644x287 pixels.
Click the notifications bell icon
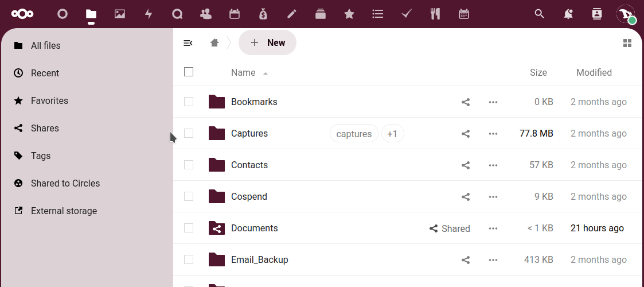568,14
